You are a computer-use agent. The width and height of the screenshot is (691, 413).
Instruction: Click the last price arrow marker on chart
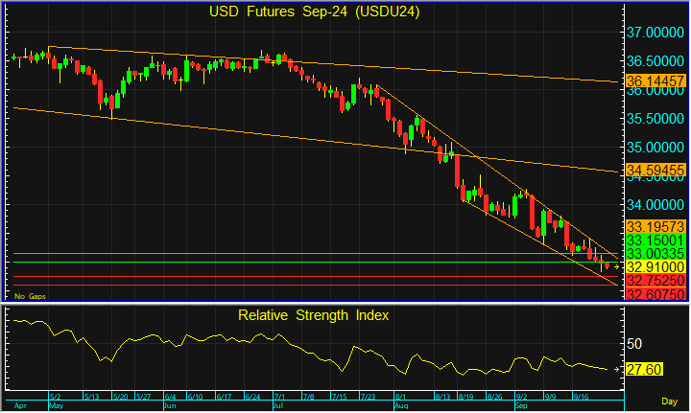click(616, 267)
